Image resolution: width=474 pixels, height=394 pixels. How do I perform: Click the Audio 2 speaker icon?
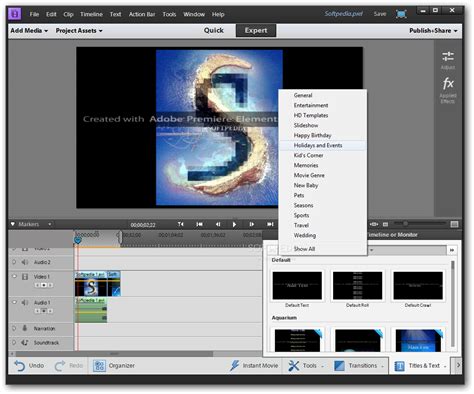click(x=25, y=262)
